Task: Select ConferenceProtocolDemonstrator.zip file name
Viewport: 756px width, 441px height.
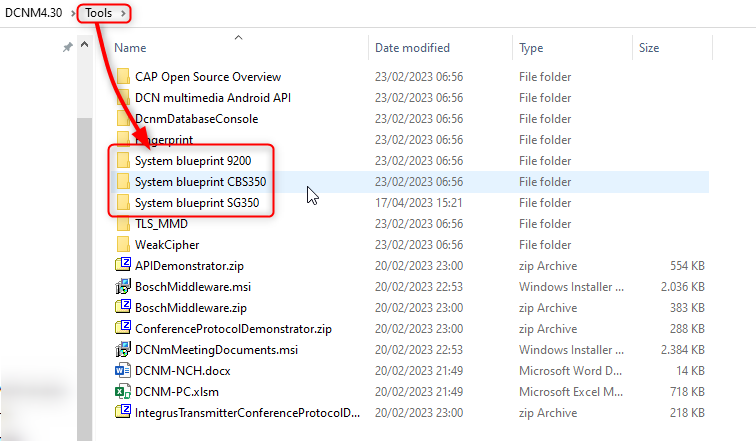Action: pos(233,329)
